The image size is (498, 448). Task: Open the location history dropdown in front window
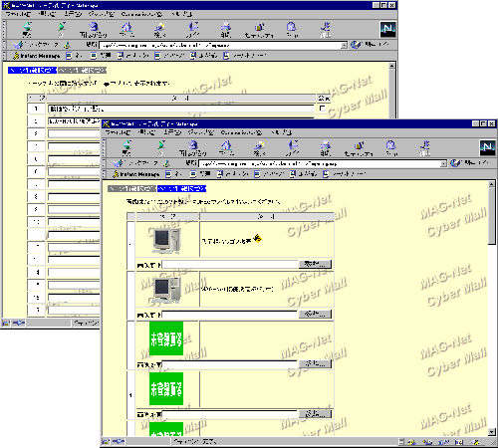(443, 163)
